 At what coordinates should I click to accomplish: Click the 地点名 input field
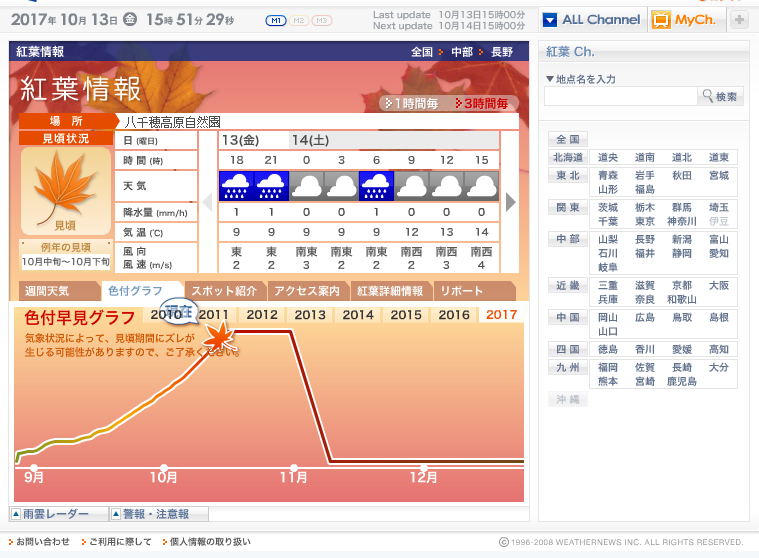(621, 96)
